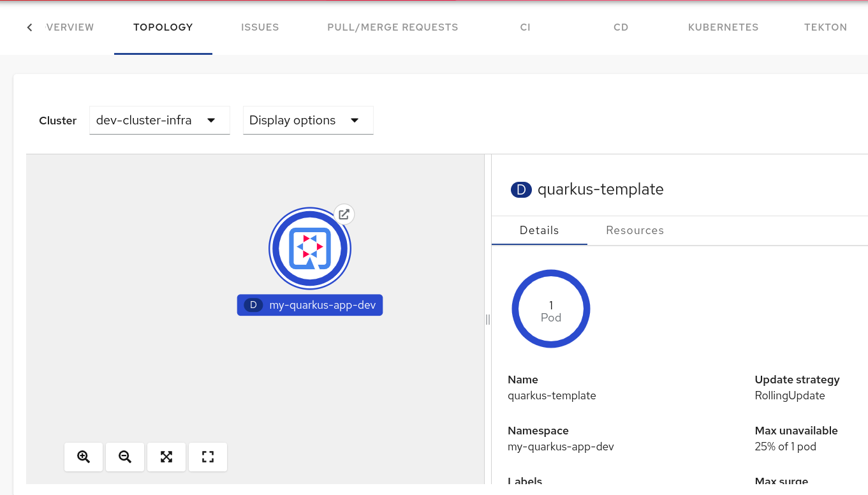Navigate to the Tekton tab
868x495 pixels.
tap(826, 27)
